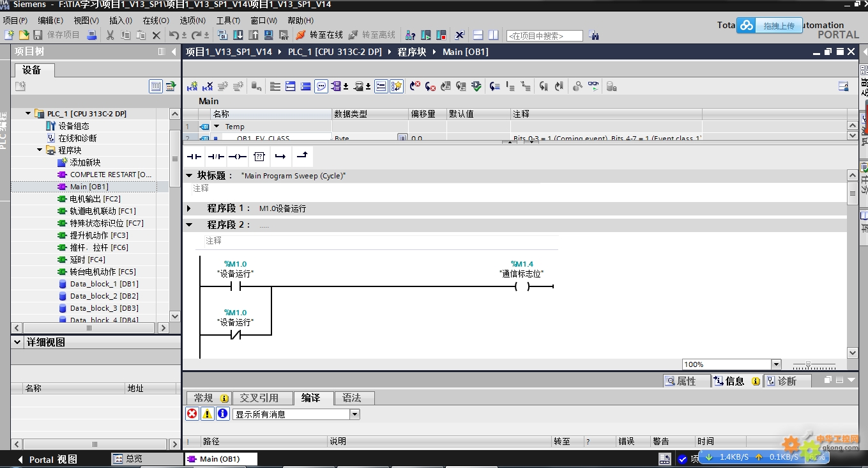Select 设备组态 in the project tree

coord(68,126)
